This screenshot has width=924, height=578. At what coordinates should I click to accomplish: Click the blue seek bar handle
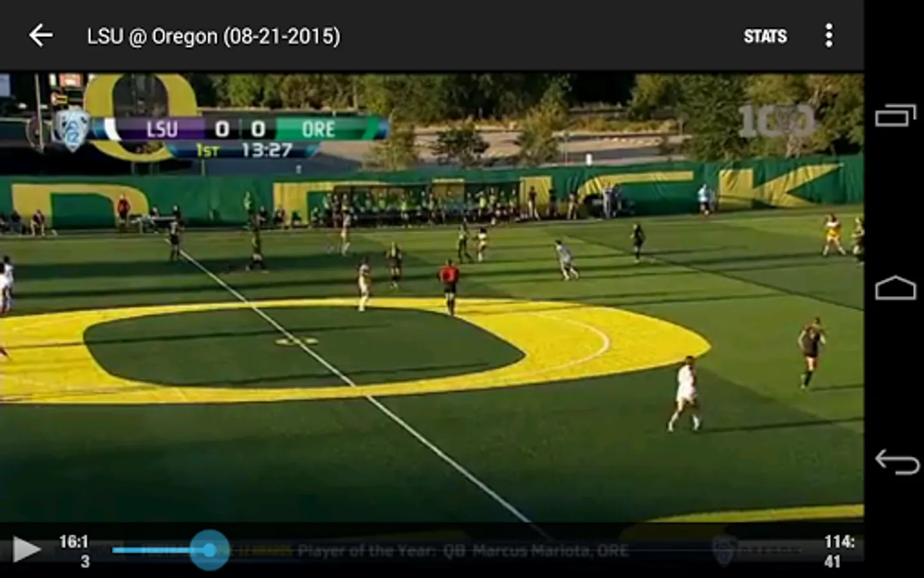pos(209,550)
